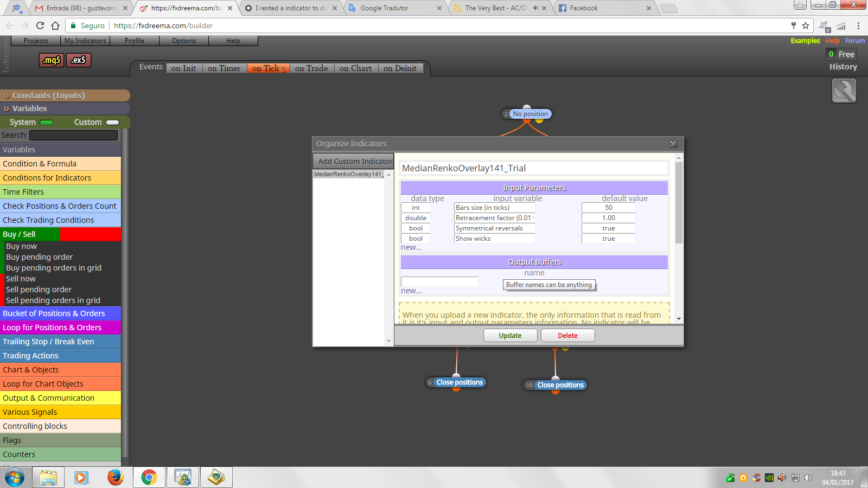The width and height of the screenshot is (868, 488).
Task: Reload the page in Chrome
Action: pyautogui.click(x=40, y=25)
